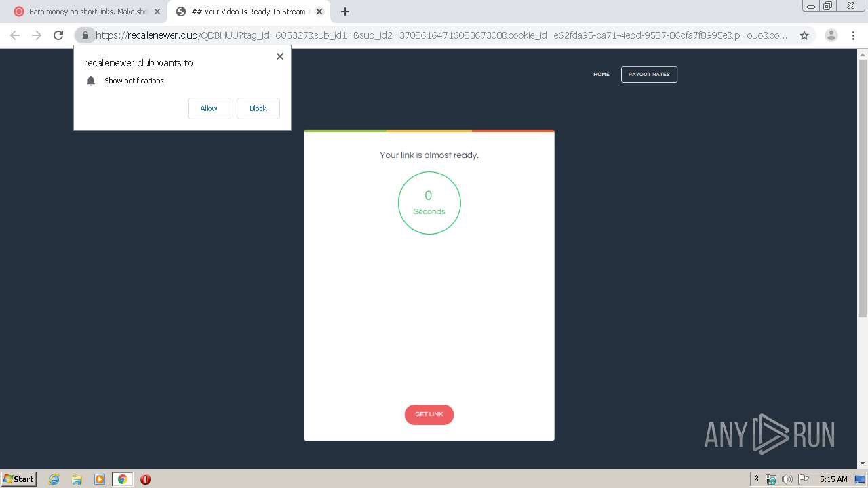Restore down the Chrome window

click(x=828, y=6)
